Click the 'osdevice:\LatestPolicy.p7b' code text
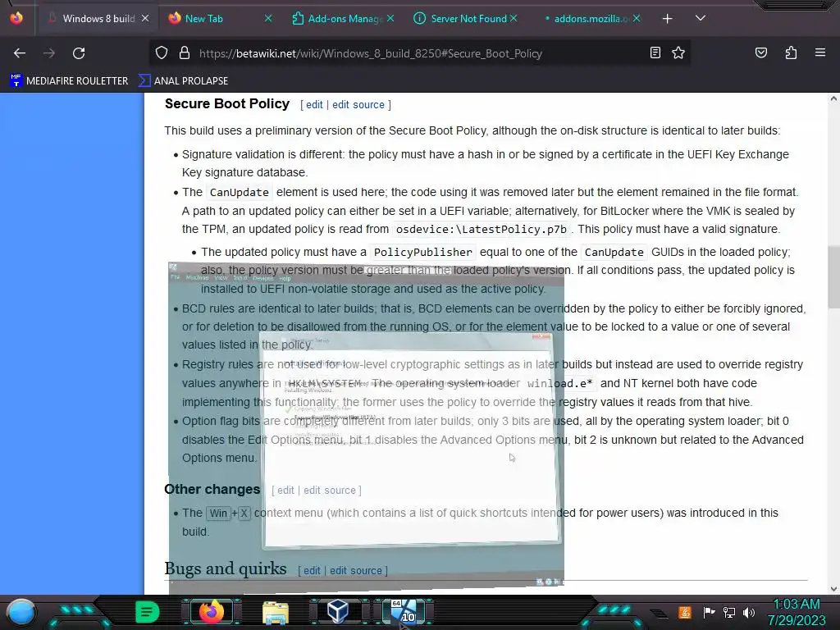This screenshot has height=630, width=840. click(x=481, y=230)
